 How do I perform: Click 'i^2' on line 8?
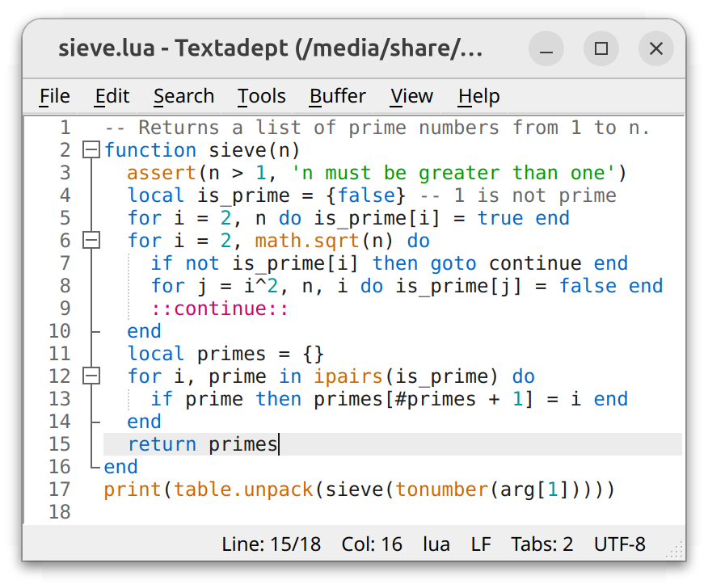tap(260, 286)
